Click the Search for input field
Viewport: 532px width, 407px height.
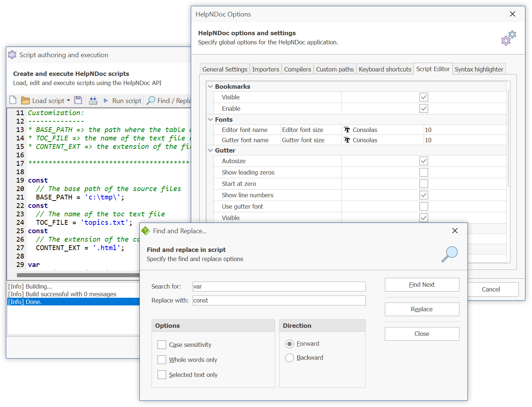click(279, 286)
